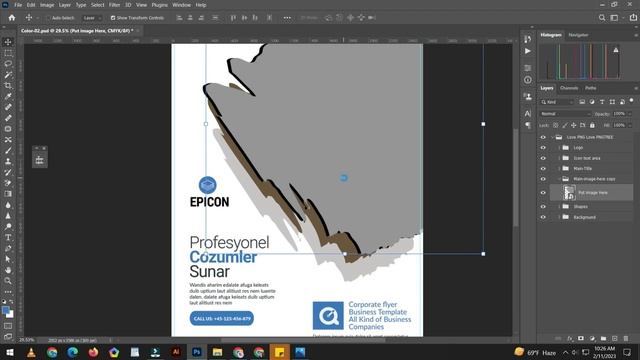The height and width of the screenshot is (360, 640).
Task: Click the histogram warning triangle
Action: pos(616,50)
